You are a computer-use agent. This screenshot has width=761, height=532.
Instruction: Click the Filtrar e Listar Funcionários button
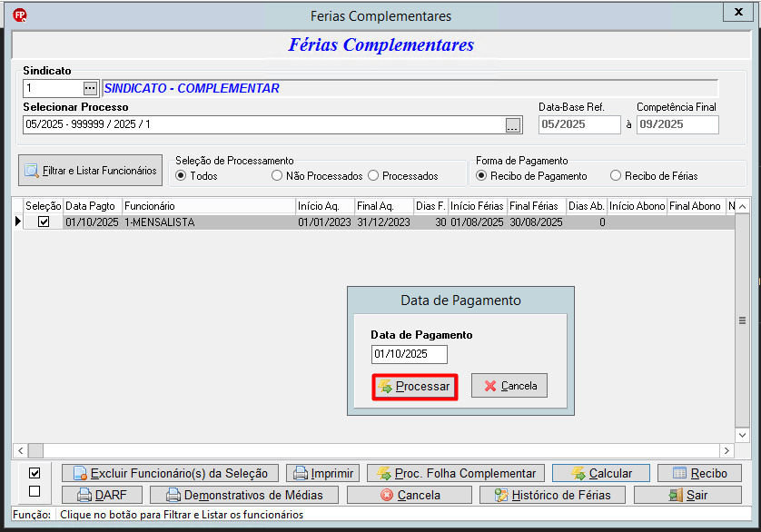tap(90, 171)
